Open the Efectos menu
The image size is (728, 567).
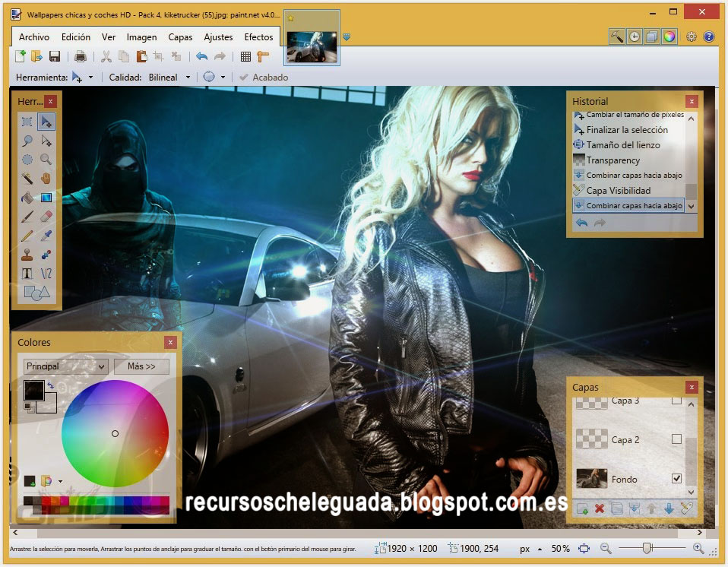click(x=258, y=37)
